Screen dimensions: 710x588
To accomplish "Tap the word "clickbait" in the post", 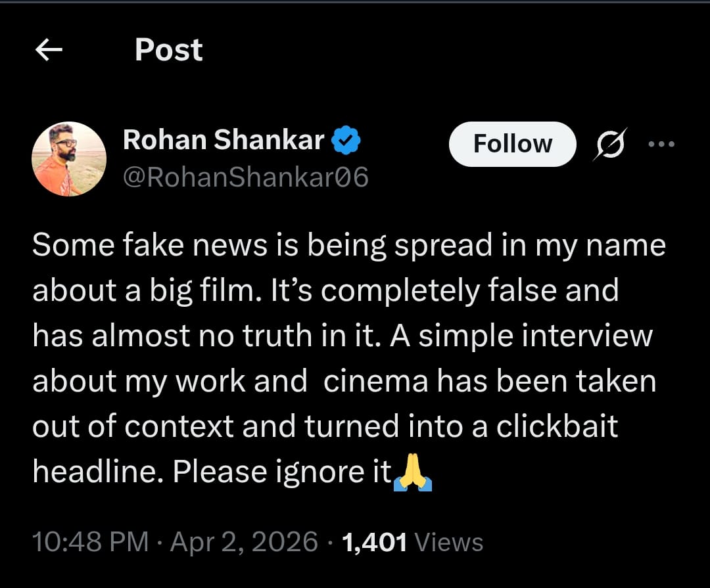I will click(x=557, y=426).
